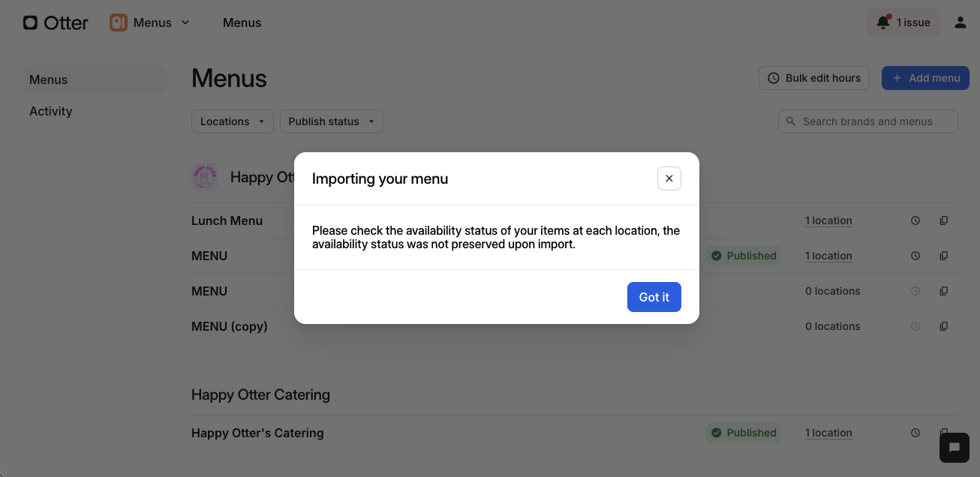Click duplicate icon for published MENU

point(944,256)
